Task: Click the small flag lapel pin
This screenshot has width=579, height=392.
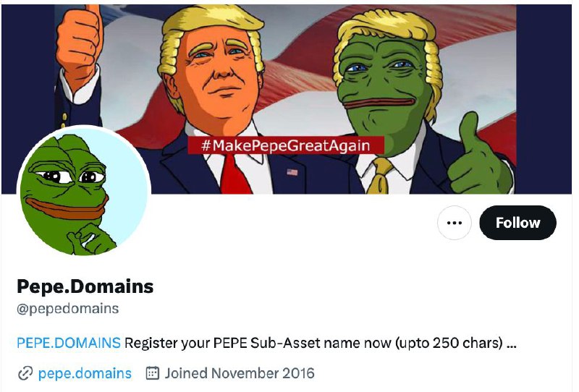Action: [x=292, y=172]
